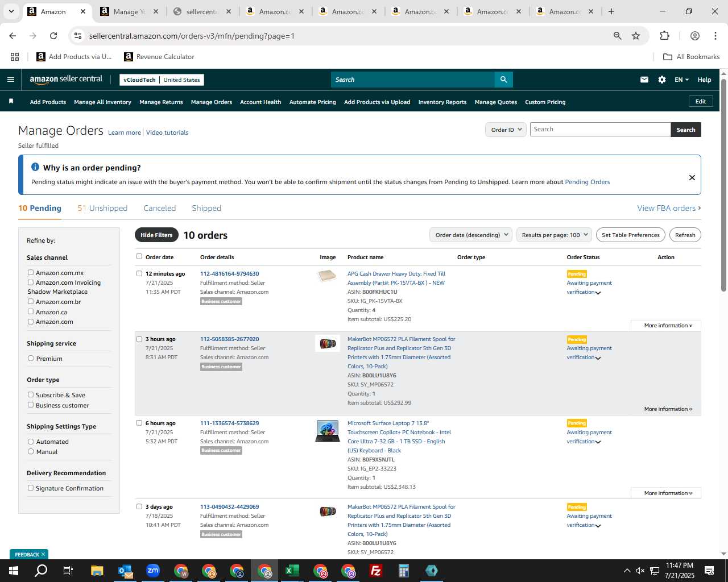This screenshot has height=582, width=728.
Task: Click the blue info icon in banner
Action: (x=35, y=167)
